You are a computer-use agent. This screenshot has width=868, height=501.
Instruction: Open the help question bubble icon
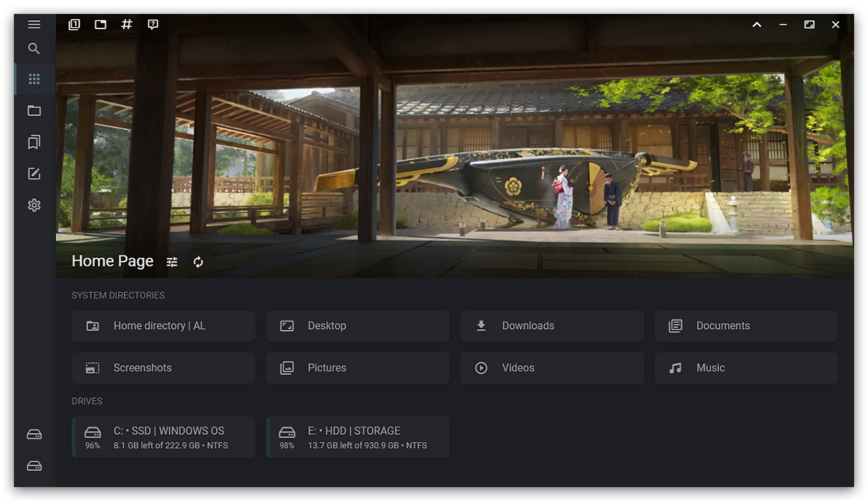coord(153,24)
